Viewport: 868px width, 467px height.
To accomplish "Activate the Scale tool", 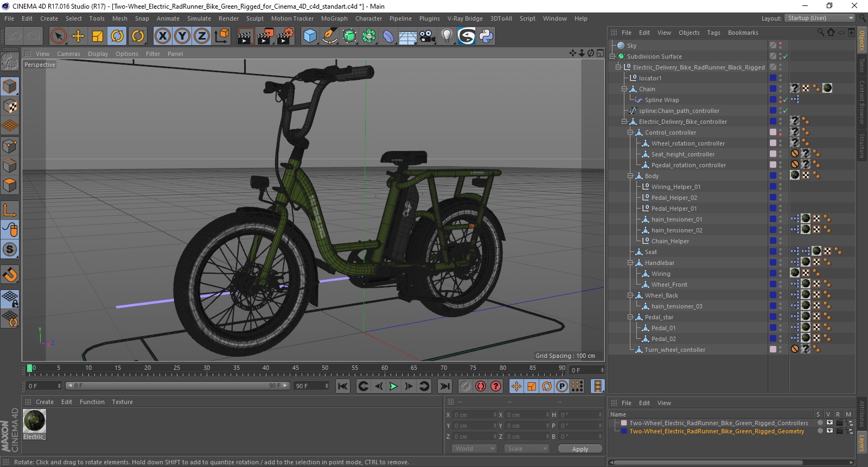I will [98, 36].
